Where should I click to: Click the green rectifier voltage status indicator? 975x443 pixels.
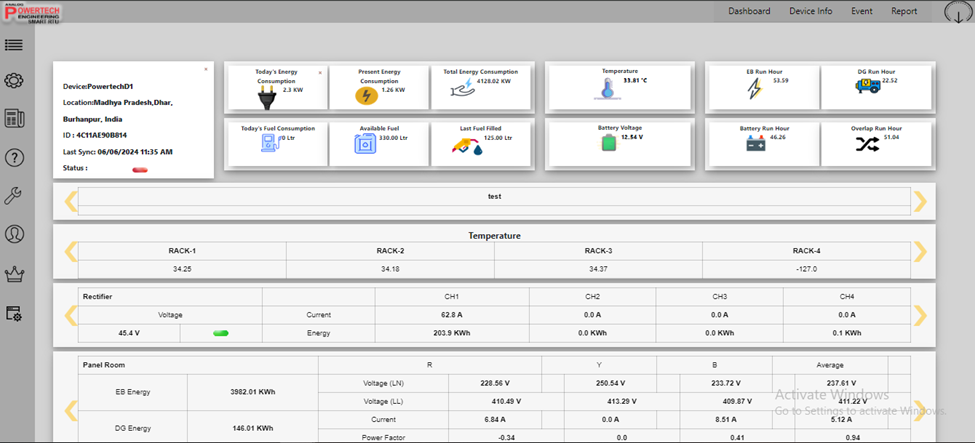pyautogui.click(x=221, y=333)
